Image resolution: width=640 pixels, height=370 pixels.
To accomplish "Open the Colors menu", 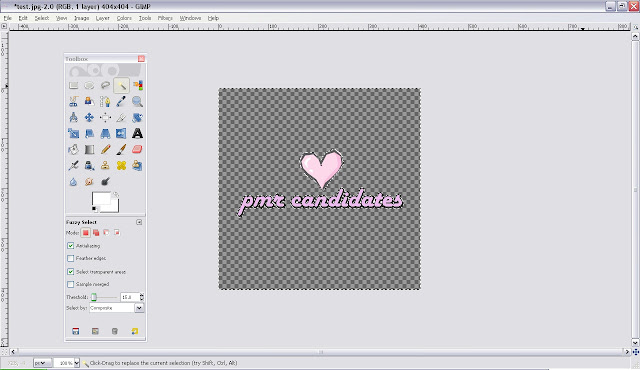I will pyautogui.click(x=124, y=18).
